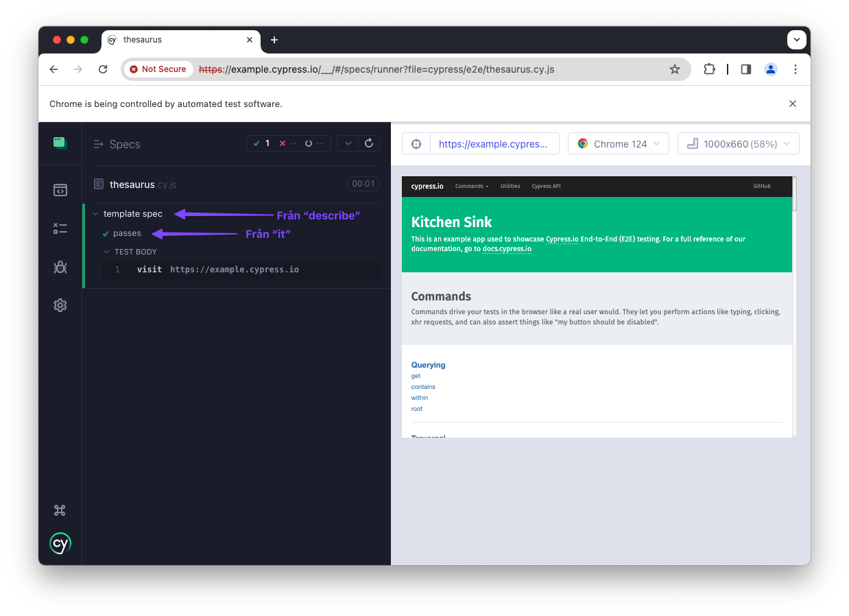Open the Extensions puzzle icon

(709, 69)
